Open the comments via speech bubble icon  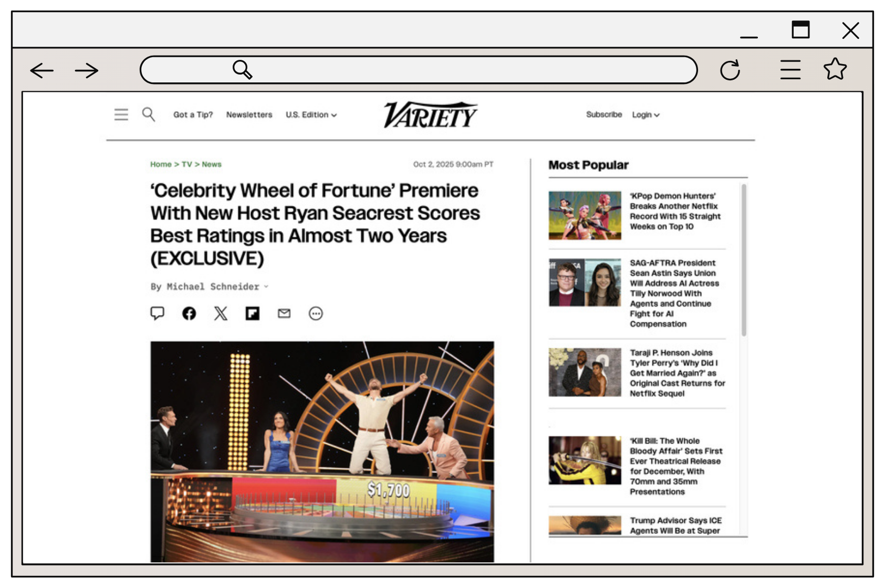click(x=157, y=313)
